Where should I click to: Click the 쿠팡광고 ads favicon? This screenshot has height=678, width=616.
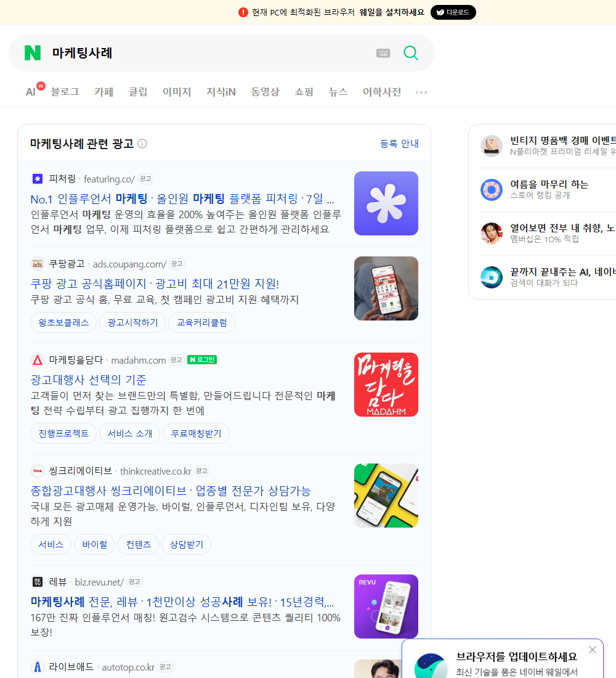coord(38,263)
